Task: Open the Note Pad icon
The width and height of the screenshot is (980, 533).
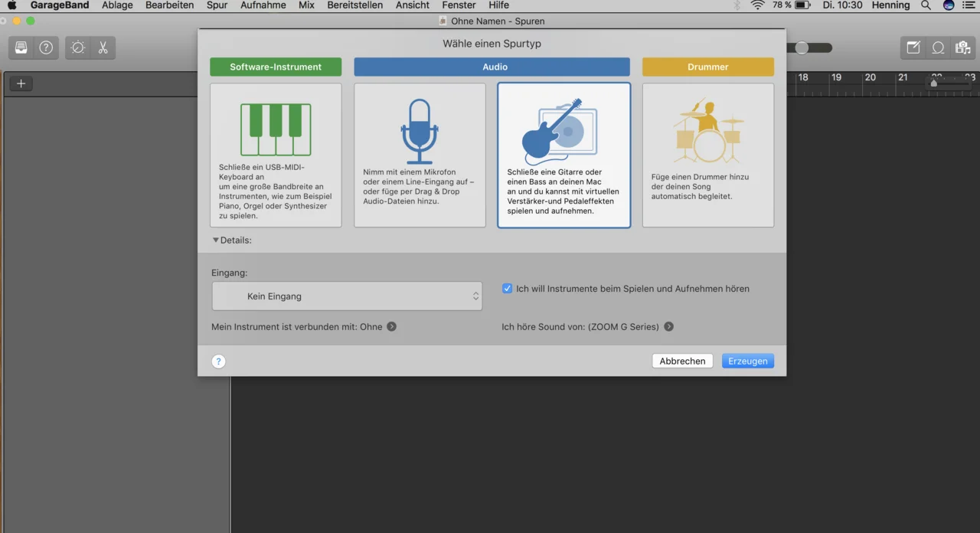Action: [x=913, y=47]
